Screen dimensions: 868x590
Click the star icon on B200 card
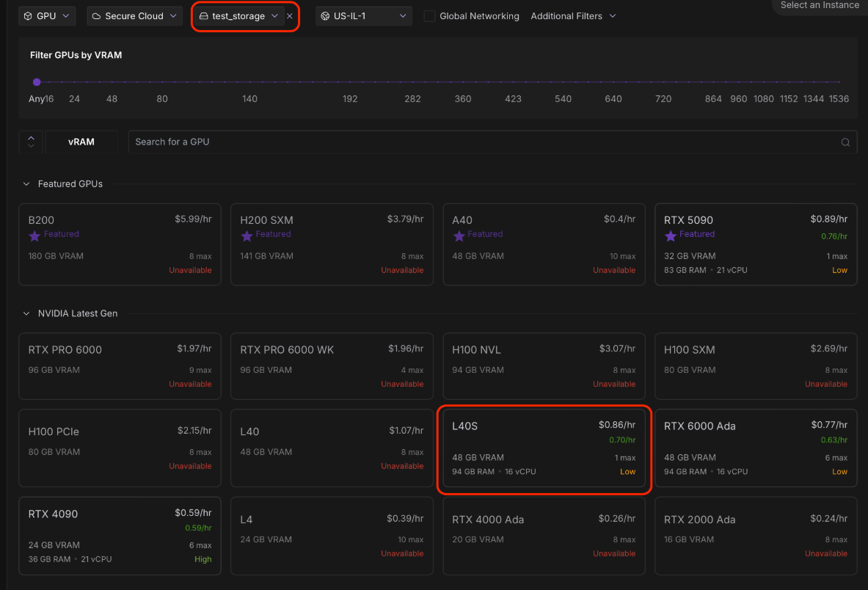tap(34, 236)
